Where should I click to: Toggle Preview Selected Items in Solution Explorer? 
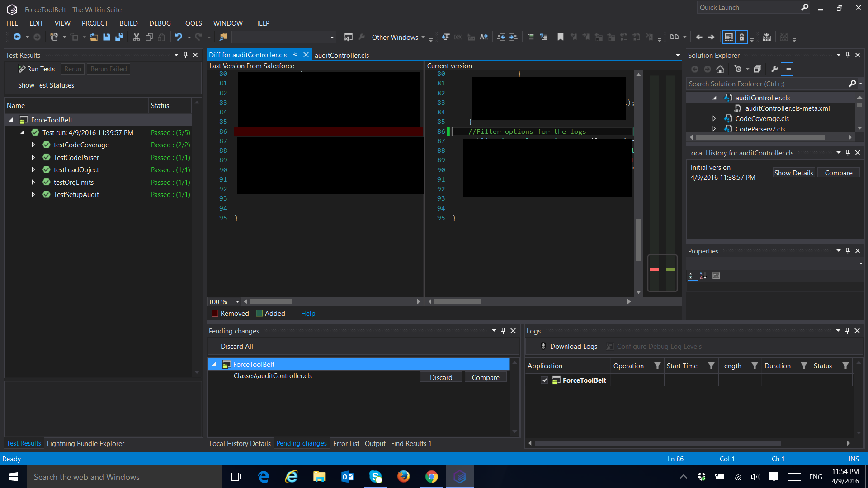coord(787,69)
